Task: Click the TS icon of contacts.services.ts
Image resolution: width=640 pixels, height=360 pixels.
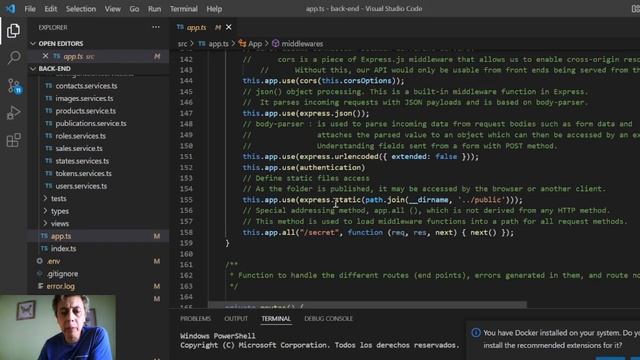Action: [49, 86]
